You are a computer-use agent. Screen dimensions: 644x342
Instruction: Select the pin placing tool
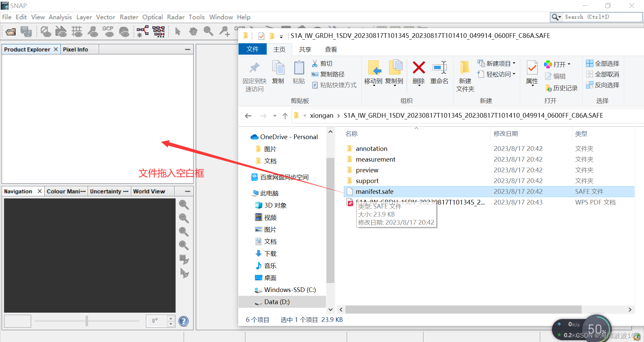tap(224, 32)
